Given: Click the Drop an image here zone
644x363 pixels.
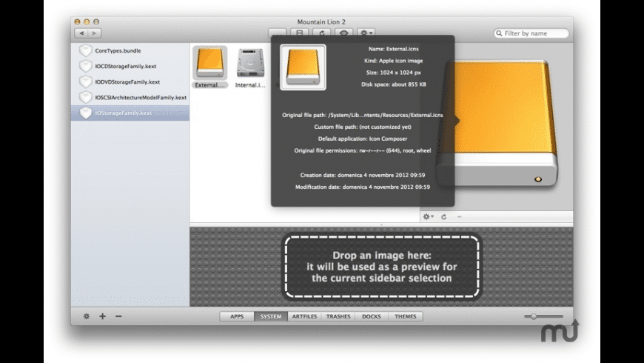Looking at the screenshot, I should pyautogui.click(x=381, y=267).
